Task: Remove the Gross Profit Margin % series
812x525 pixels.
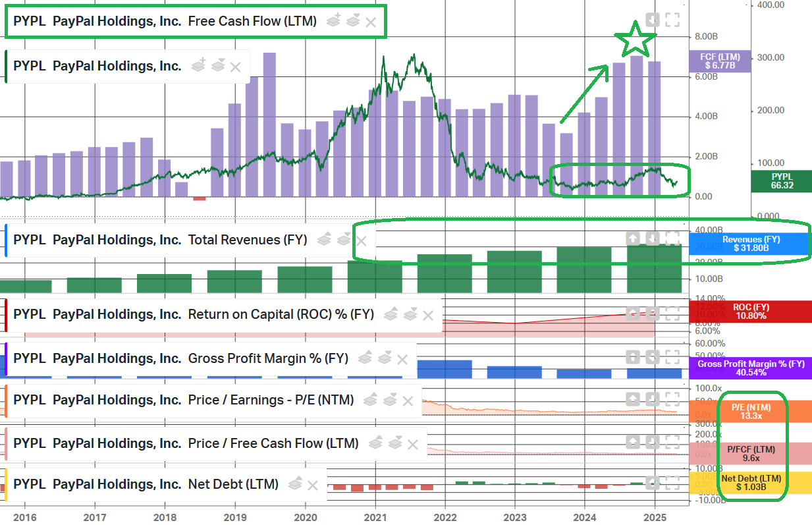Action: (402, 359)
